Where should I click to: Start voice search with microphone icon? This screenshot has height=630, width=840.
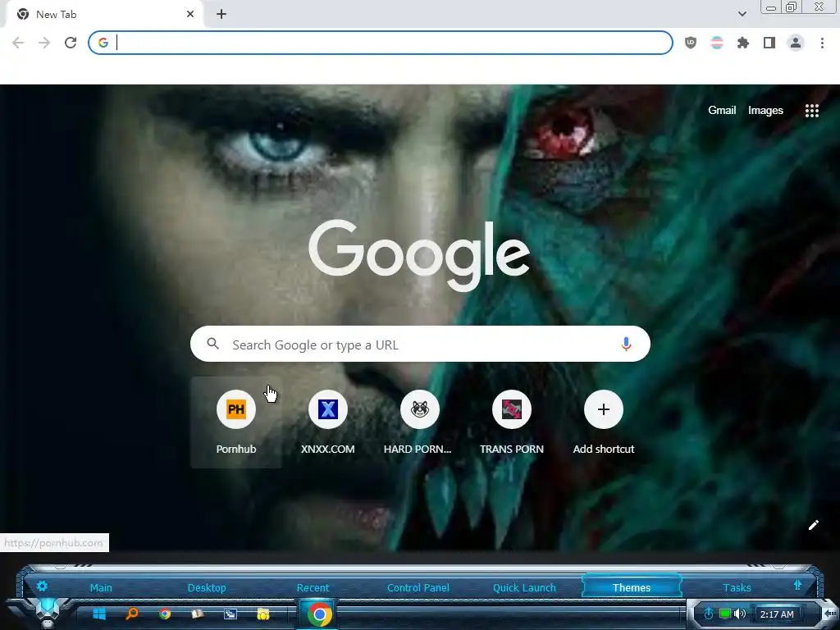point(626,344)
